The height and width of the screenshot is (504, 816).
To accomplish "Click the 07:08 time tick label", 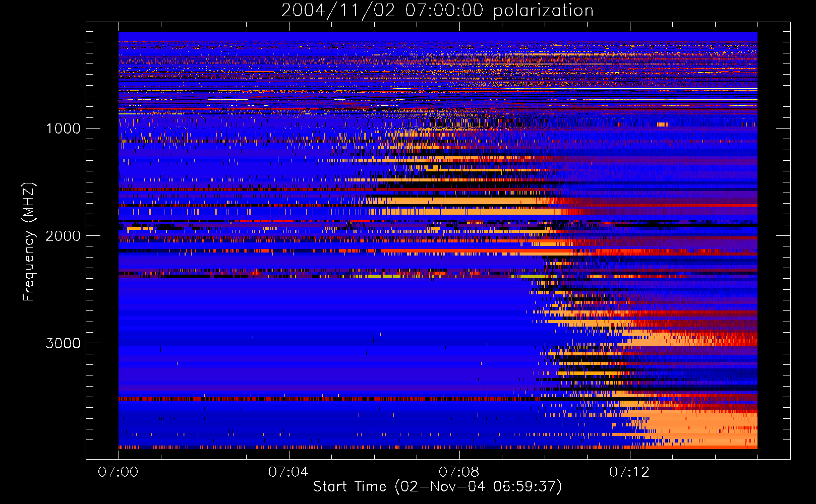I will tap(459, 472).
